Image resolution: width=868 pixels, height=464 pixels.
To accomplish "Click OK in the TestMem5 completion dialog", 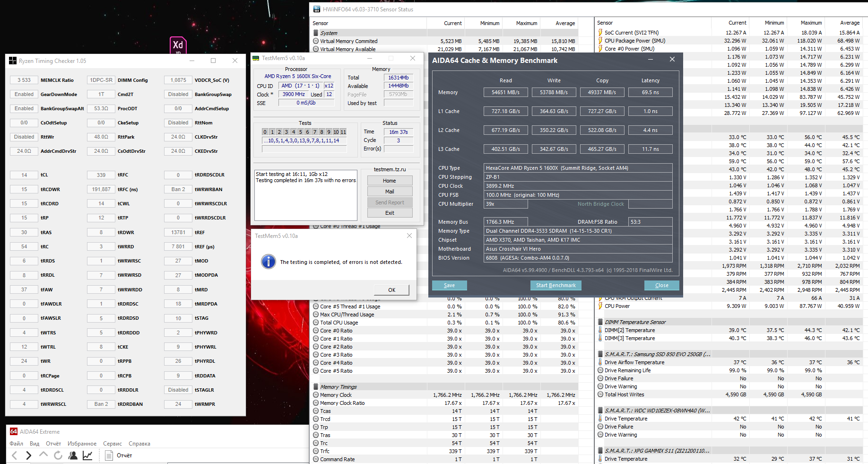I will tap(391, 290).
